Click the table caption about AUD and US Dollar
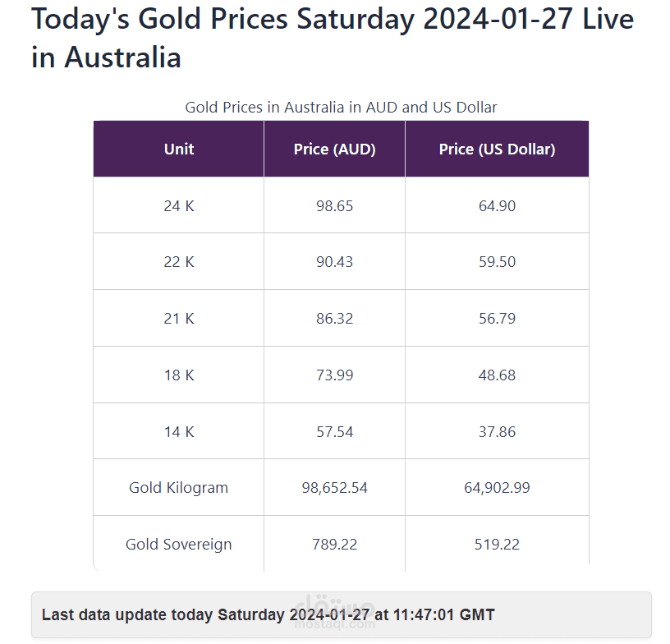This screenshot has height=644, width=670. pos(341,107)
